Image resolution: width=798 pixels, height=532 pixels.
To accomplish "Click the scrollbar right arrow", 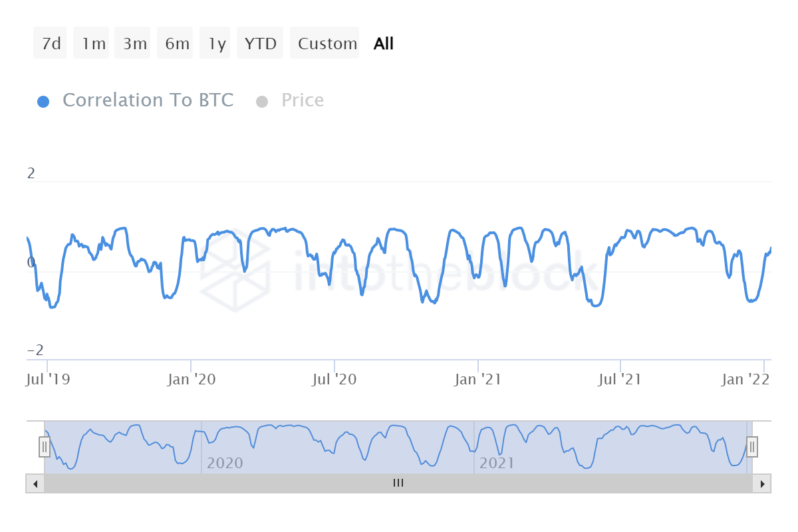I will click(762, 483).
